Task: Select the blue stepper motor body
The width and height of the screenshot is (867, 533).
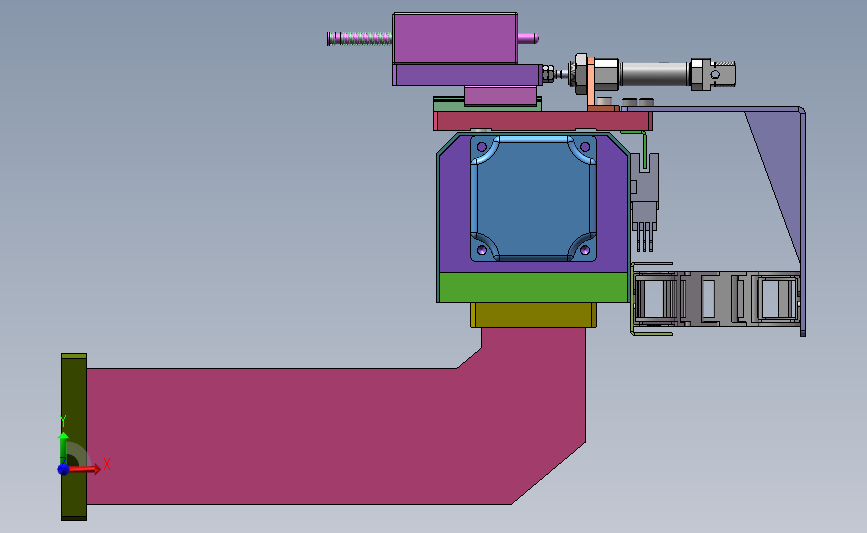Action: pyautogui.click(x=533, y=199)
